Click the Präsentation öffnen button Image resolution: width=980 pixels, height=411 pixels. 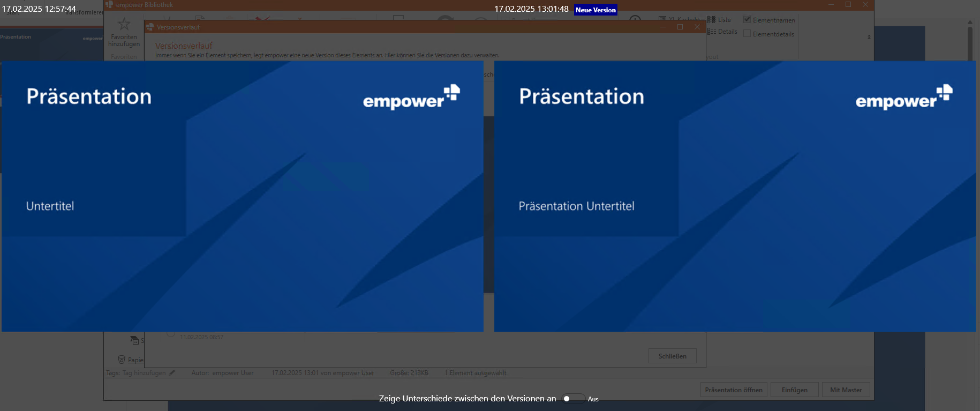coord(734,390)
